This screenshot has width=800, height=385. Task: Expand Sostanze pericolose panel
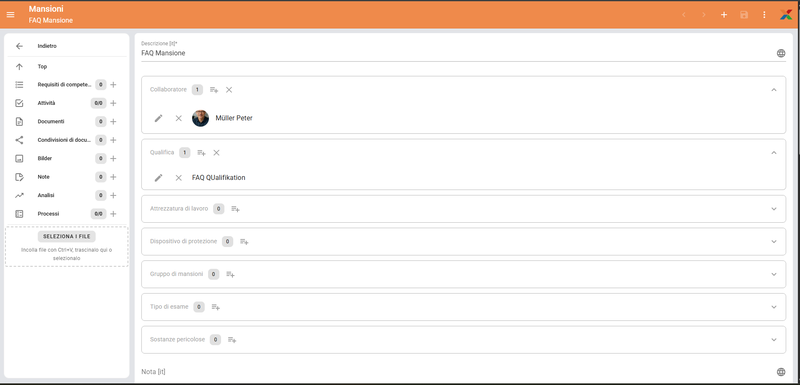[773, 340]
